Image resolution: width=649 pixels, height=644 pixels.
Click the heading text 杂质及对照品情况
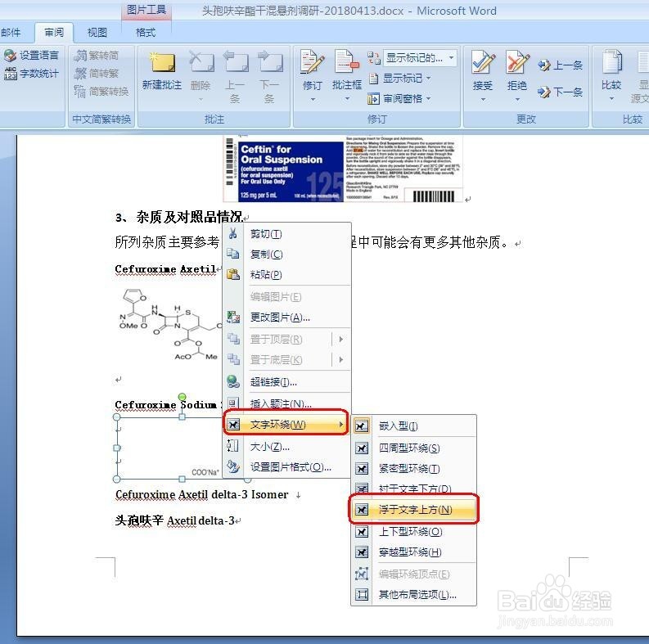pos(190,217)
